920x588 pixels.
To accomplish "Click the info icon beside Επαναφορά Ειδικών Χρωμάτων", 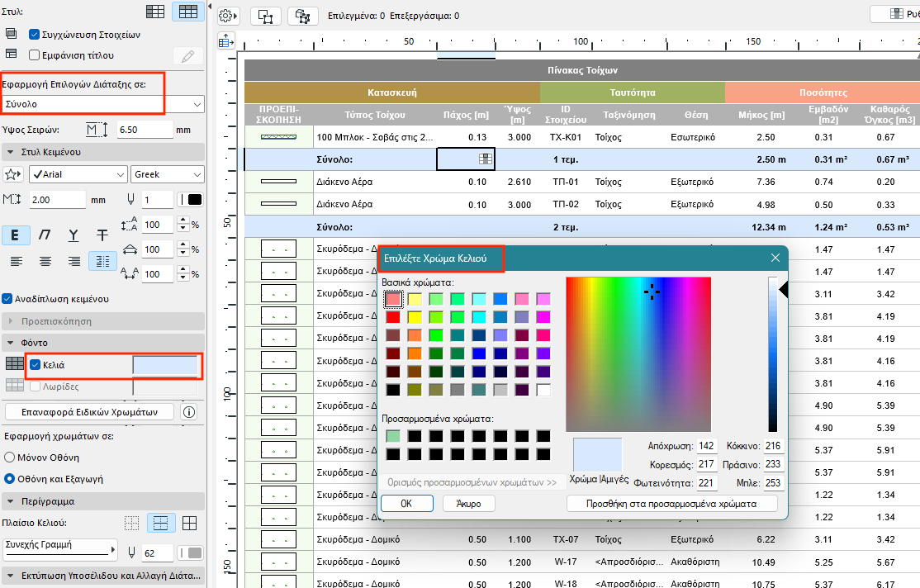I will (x=189, y=412).
